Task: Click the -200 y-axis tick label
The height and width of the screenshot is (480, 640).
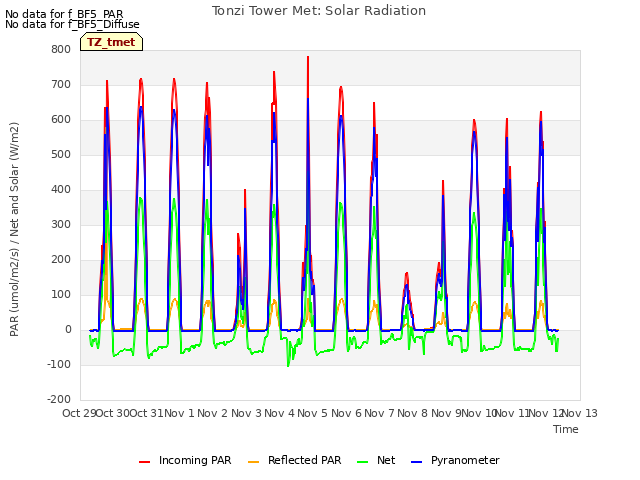Action: (x=59, y=400)
